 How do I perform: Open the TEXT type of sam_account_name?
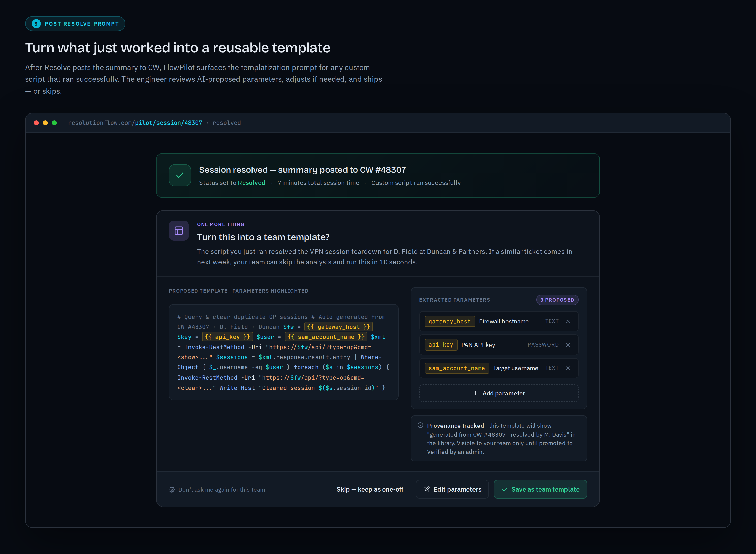pyautogui.click(x=552, y=368)
